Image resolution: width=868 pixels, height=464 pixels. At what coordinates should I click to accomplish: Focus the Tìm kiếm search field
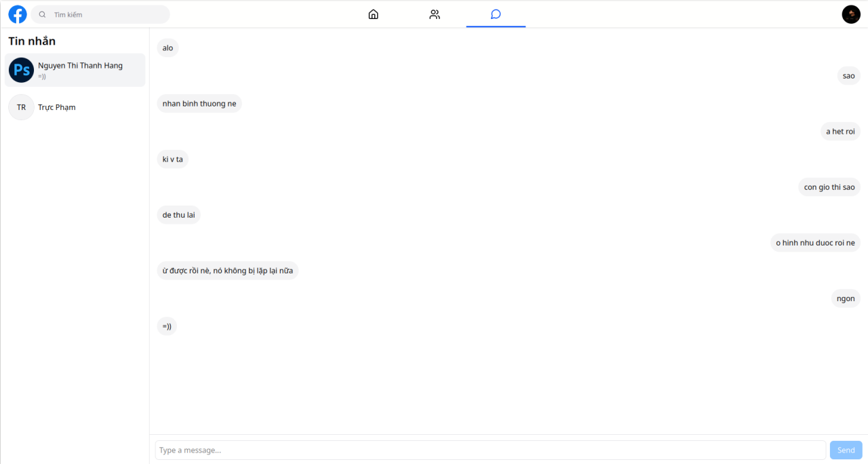[x=108, y=14]
